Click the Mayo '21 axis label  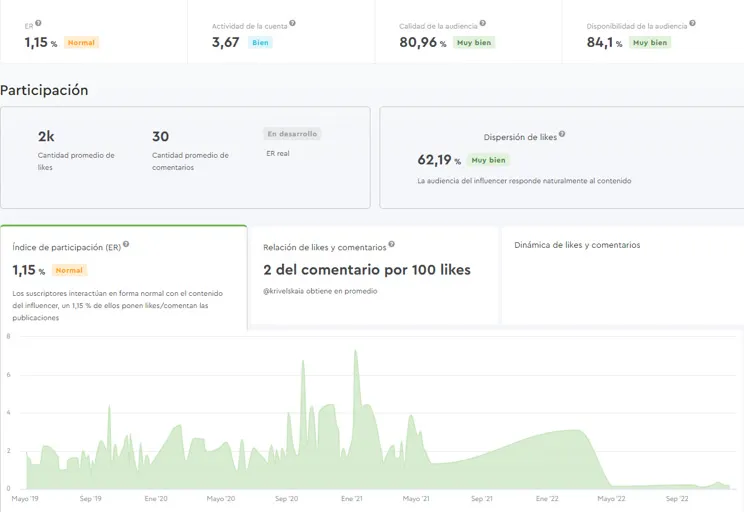[416, 499]
